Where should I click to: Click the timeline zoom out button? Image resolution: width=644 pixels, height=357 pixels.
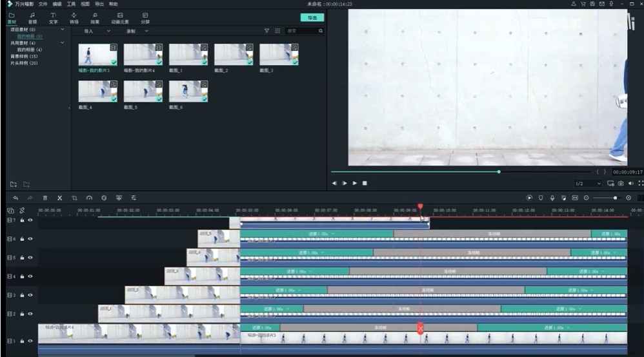[586, 198]
